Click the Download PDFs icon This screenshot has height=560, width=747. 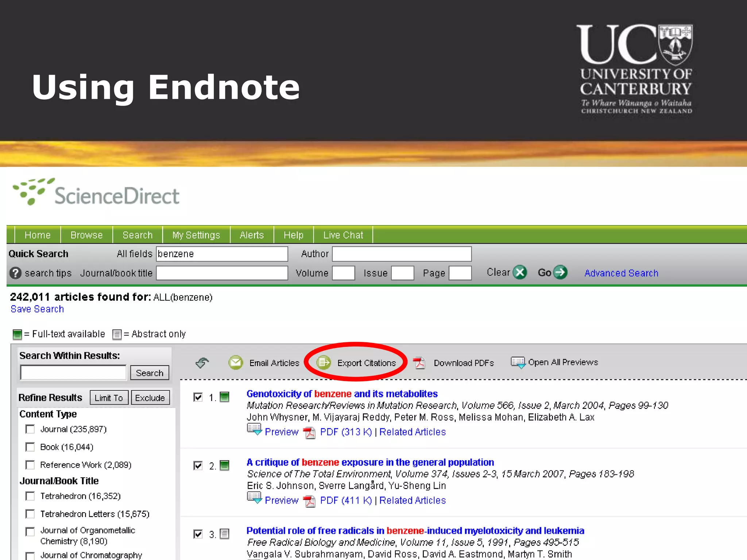(419, 363)
